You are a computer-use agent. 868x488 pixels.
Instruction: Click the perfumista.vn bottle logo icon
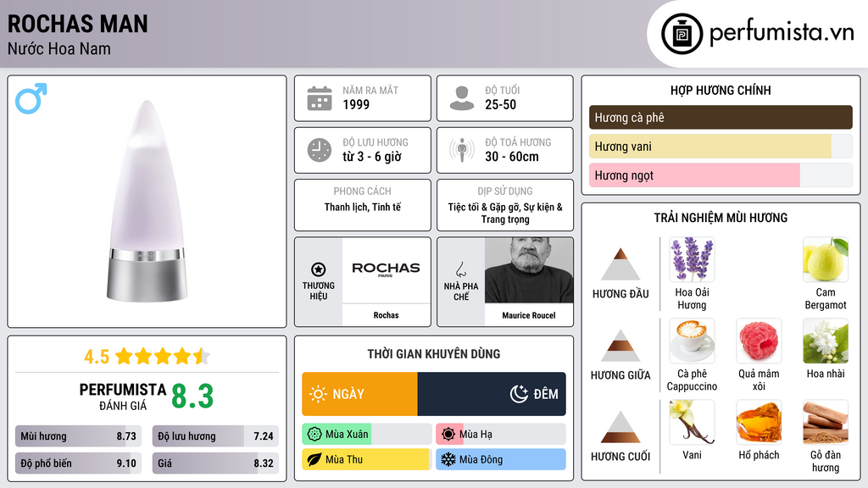682,34
